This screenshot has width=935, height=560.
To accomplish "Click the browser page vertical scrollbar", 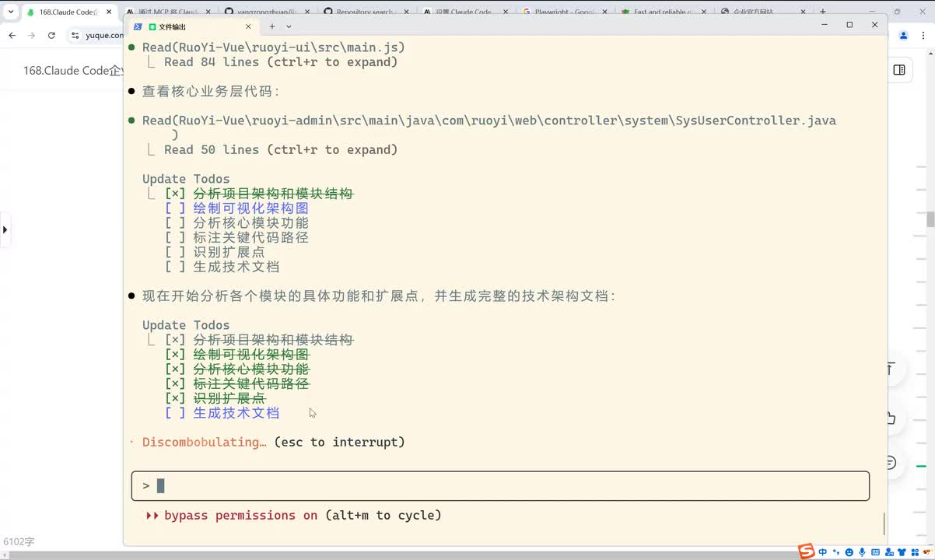I will point(931,218).
